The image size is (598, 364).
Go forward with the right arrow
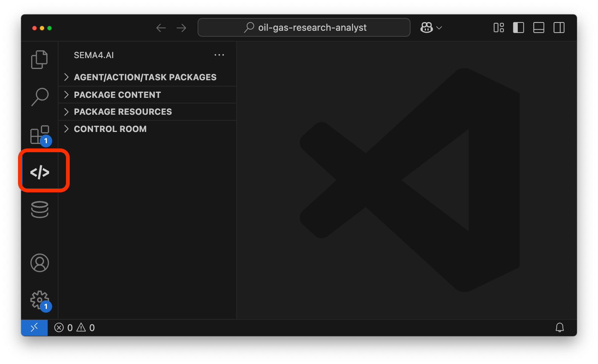pyautogui.click(x=181, y=28)
